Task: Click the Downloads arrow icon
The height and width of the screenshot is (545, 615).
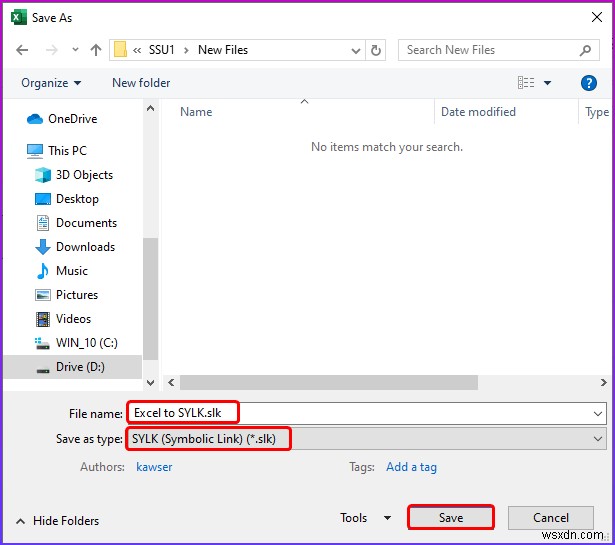Action: tap(43, 247)
